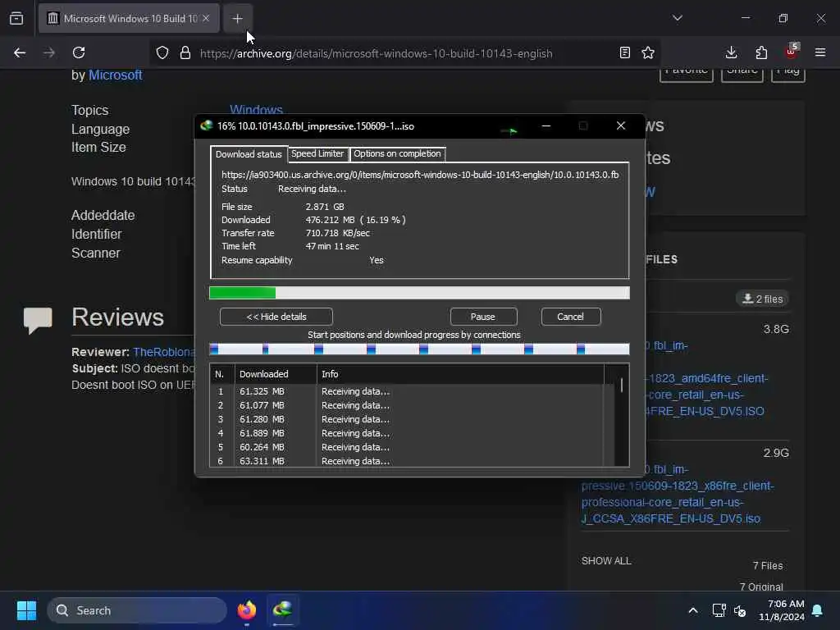Open the Windows Start menu
Screen dimensions: 840x630
[x=26, y=610]
